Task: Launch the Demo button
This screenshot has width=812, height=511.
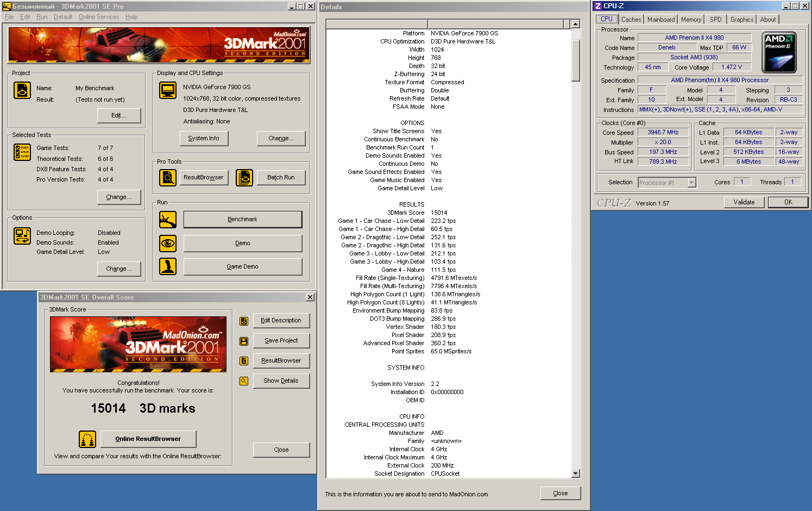Action: pos(243,244)
